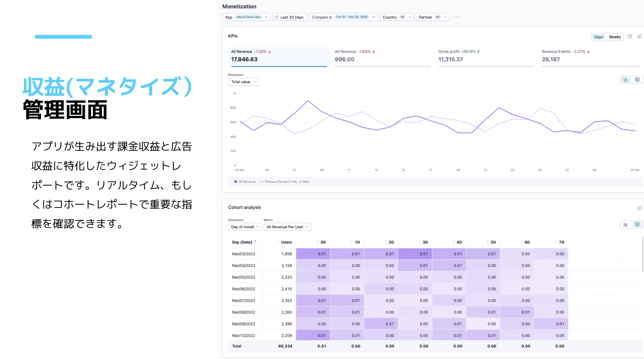Click the Cohort analysis section heading
The height and width of the screenshot is (359, 644).
(244, 207)
